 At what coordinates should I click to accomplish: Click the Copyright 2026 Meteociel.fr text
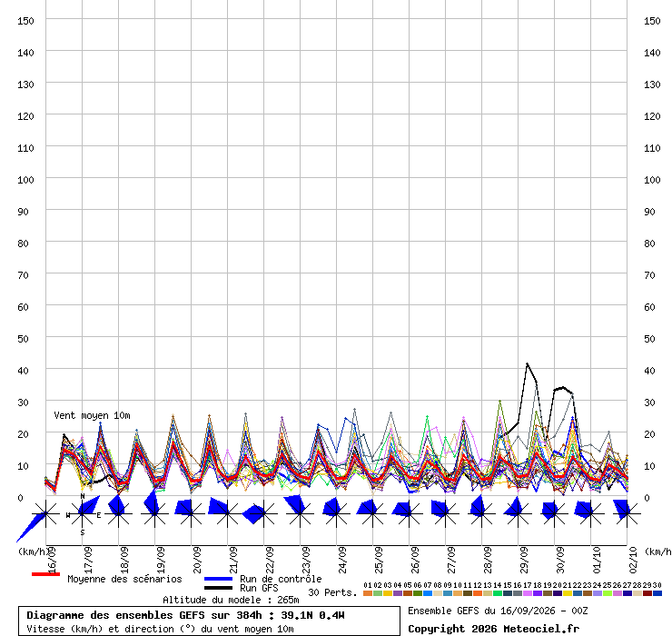(493, 629)
